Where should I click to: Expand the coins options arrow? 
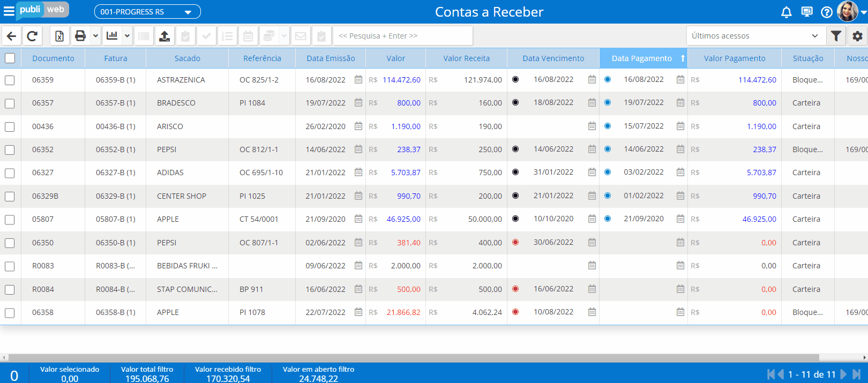[x=284, y=36]
